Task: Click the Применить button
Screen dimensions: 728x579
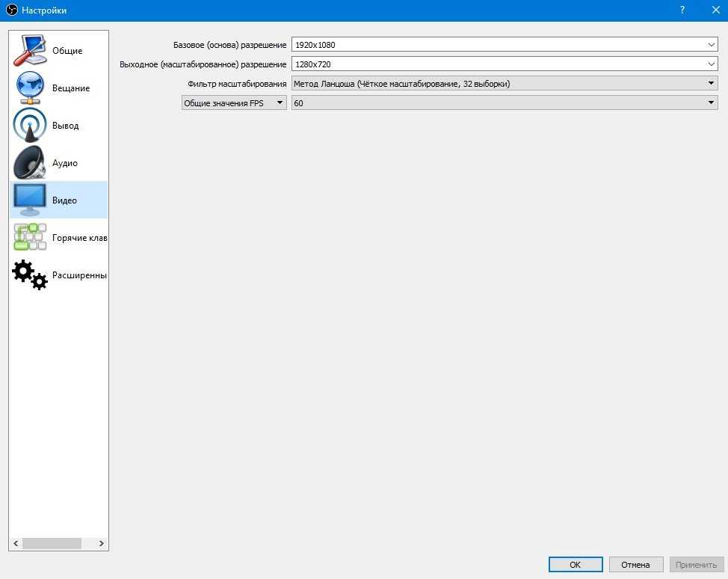Action: click(x=696, y=564)
